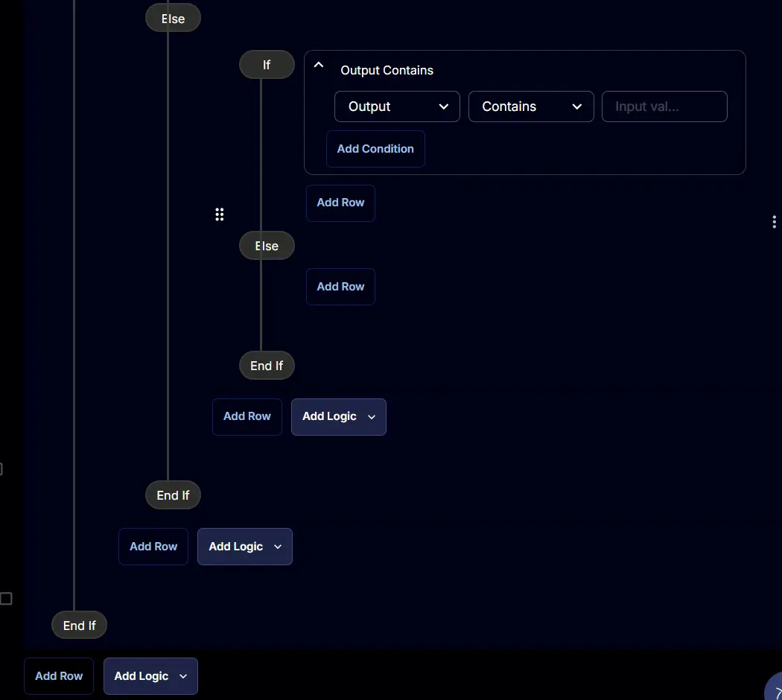Click the drag handle dots icon
The height and width of the screenshot is (700, 782).
[220, 214]
